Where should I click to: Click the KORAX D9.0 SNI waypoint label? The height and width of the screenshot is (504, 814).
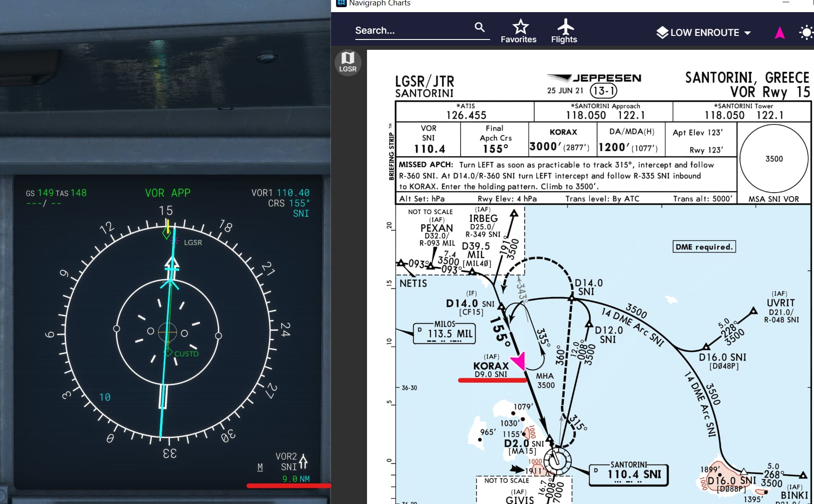[491, 365]
